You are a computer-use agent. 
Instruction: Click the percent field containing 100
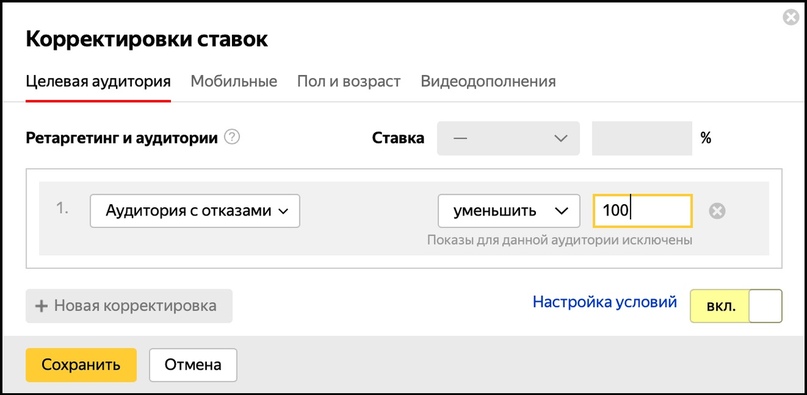click(x=642, y=211)
